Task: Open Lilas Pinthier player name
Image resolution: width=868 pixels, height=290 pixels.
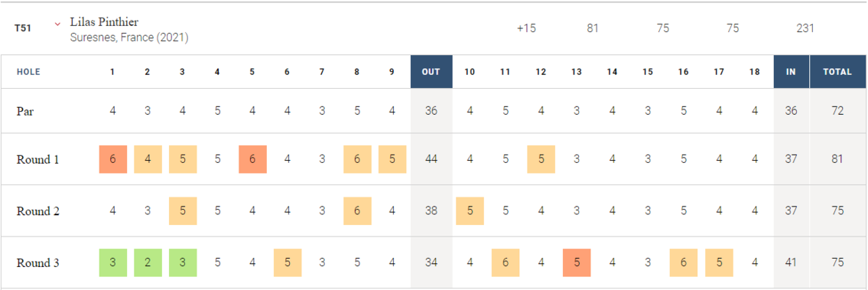Action: tap(104, 22)
